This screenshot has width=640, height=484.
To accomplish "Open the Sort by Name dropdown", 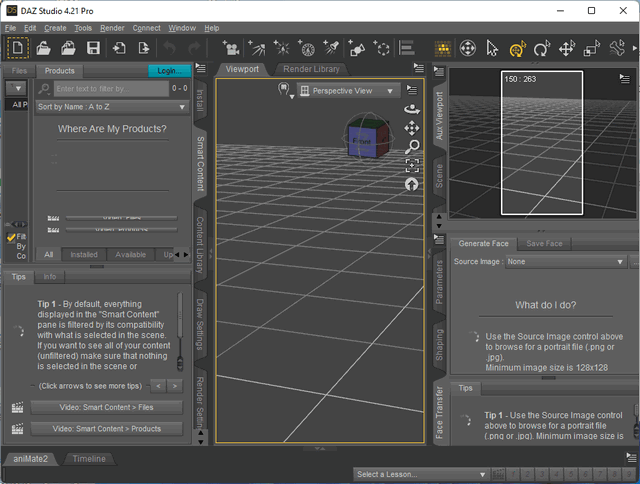I will click(x=112, y=106).
